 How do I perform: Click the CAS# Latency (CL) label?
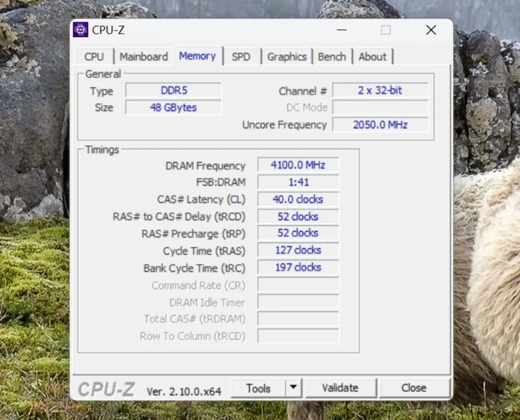(201, 199)
